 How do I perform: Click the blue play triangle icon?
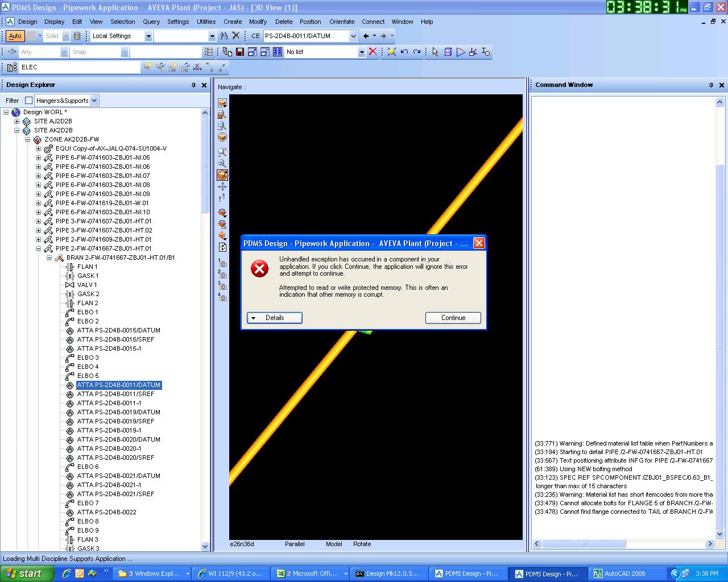pos(461,52)
